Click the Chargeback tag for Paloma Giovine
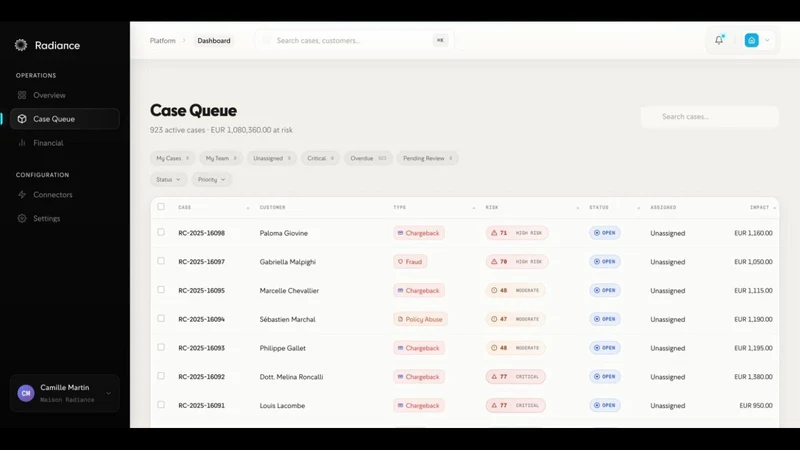This screenshot has height=450, width=800. click(419, 233)
